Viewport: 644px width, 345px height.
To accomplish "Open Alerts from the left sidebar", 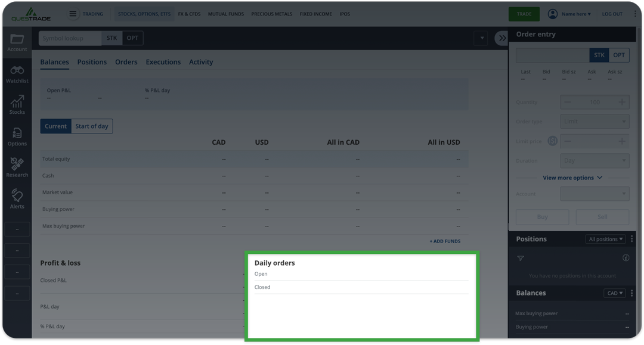I will (x=17, y=198).
